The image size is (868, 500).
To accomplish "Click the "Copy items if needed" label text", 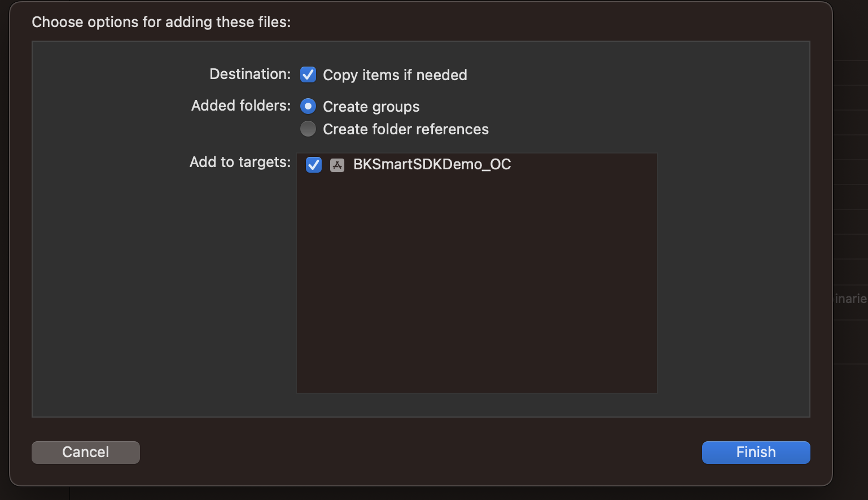I will (x=394, y=75).
